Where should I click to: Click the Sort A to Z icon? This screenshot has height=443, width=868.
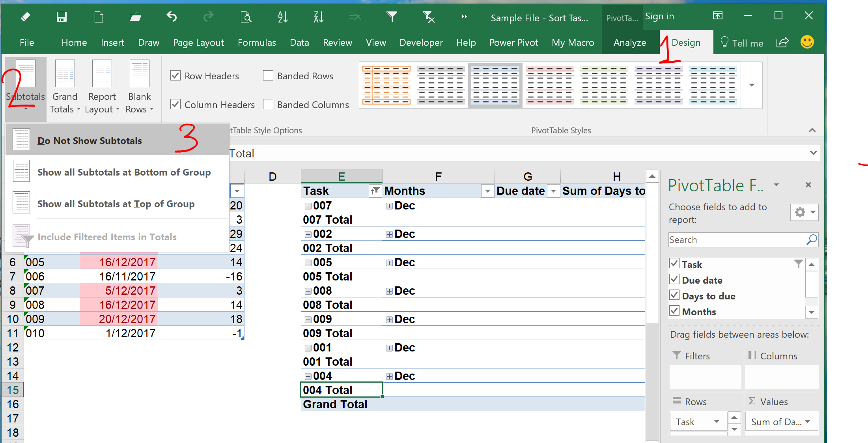pos(282,17)
